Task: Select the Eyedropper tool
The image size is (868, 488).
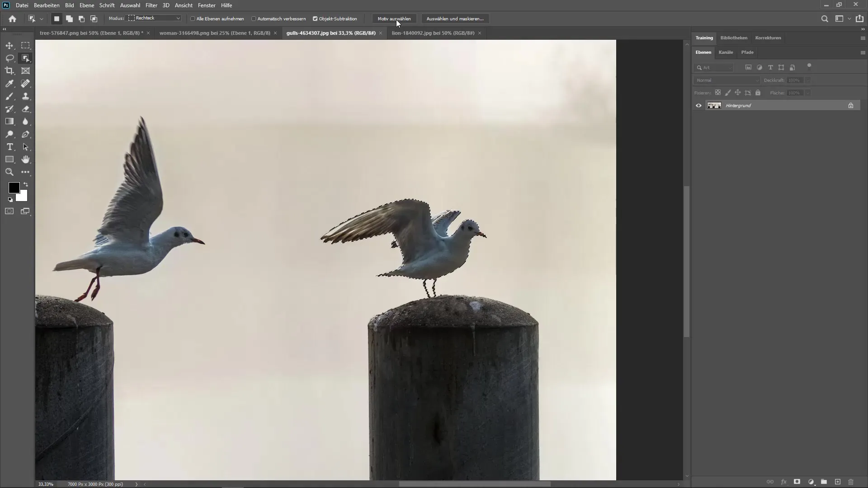Action: (9, 84)
